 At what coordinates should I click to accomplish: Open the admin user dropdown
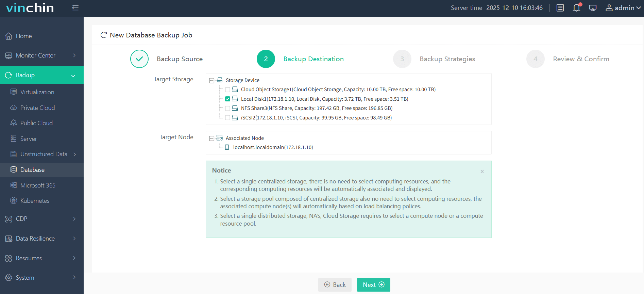tap(623, 8)
